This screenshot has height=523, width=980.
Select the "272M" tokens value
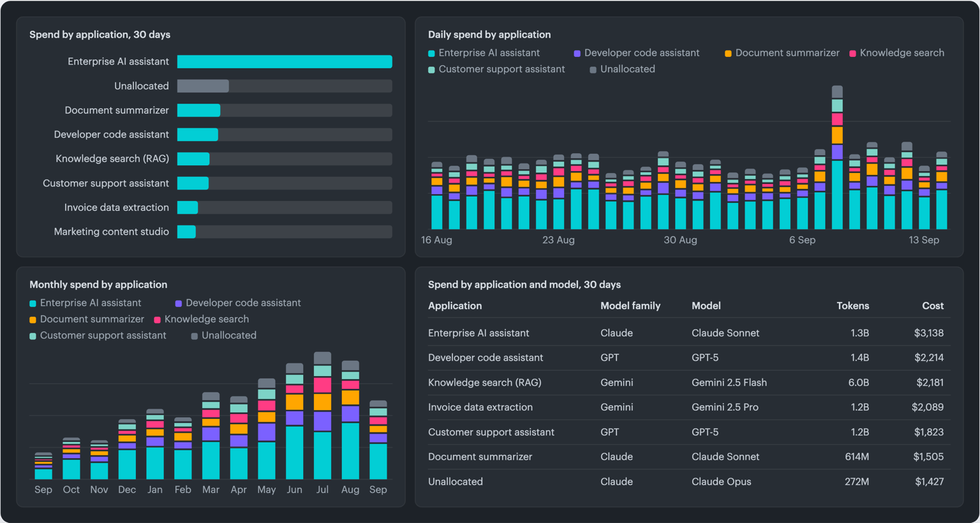857,481
